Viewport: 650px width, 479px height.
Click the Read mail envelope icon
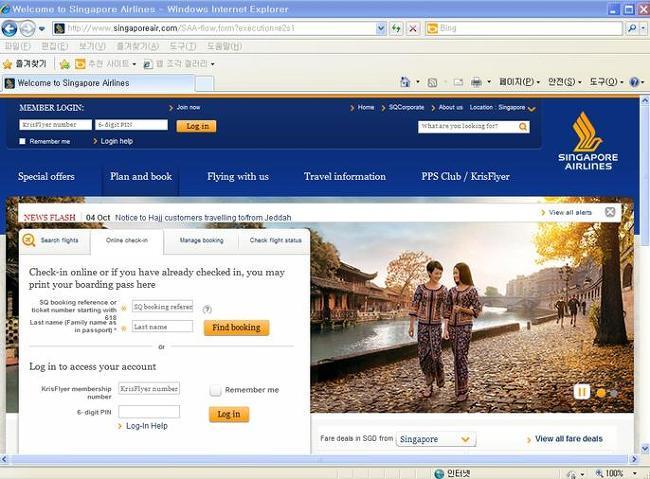click(x=458, y=83)
